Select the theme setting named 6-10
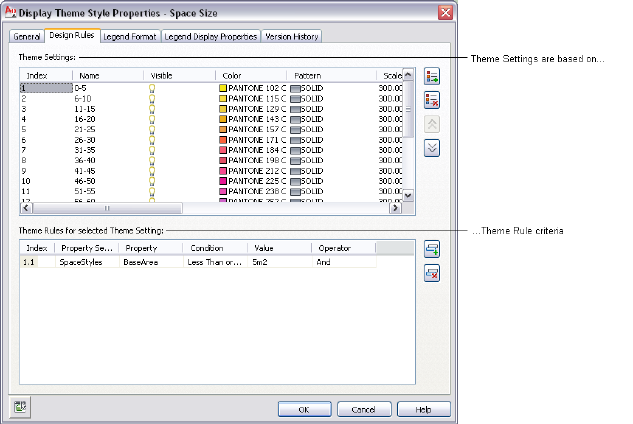The height and width of the screenshot is (424, 633). click(x=83, y=99)
